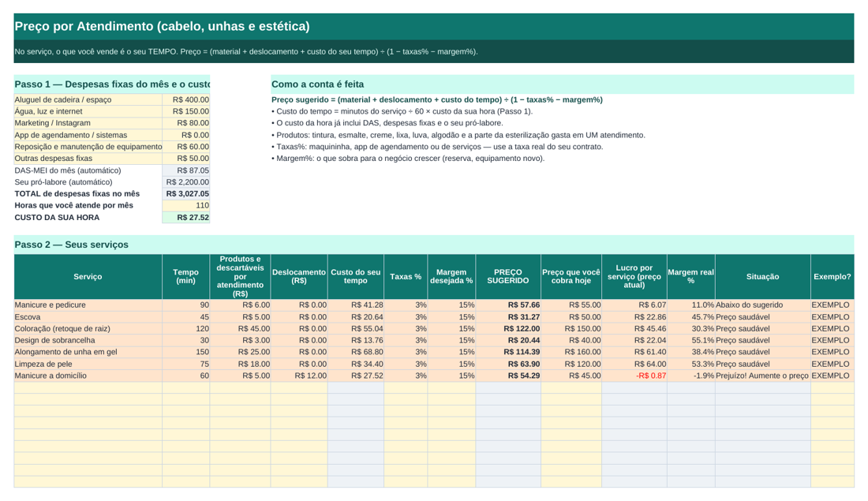Click the 'Passo 2 — Seus serviços' section header
The image size is (868, 501).
[x=433, y=245]
